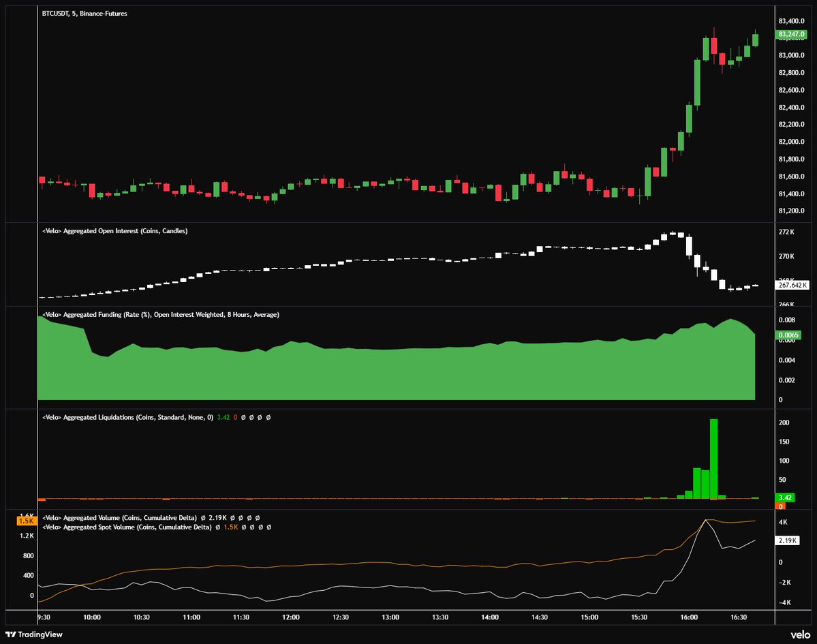Click the 13:00 time axis label

[x=390, y=617]
